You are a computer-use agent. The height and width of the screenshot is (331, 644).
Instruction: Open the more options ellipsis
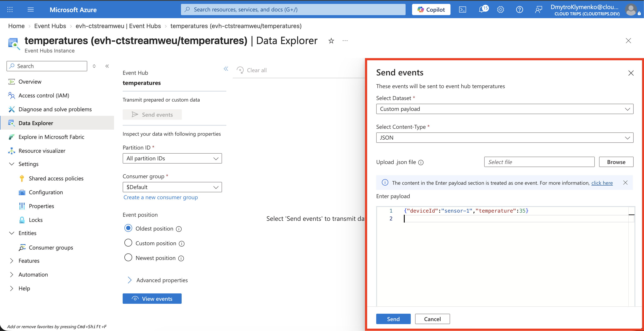[x=345, y=41]
